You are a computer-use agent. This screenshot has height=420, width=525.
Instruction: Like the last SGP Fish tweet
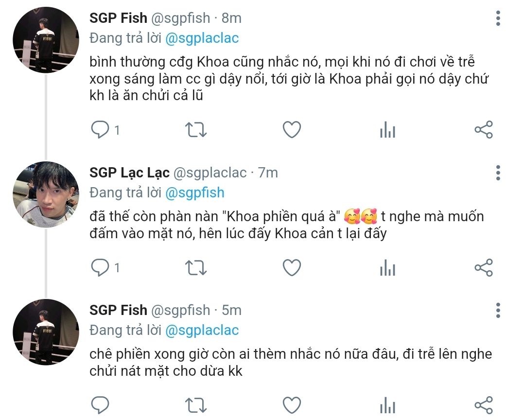point(292,405)
